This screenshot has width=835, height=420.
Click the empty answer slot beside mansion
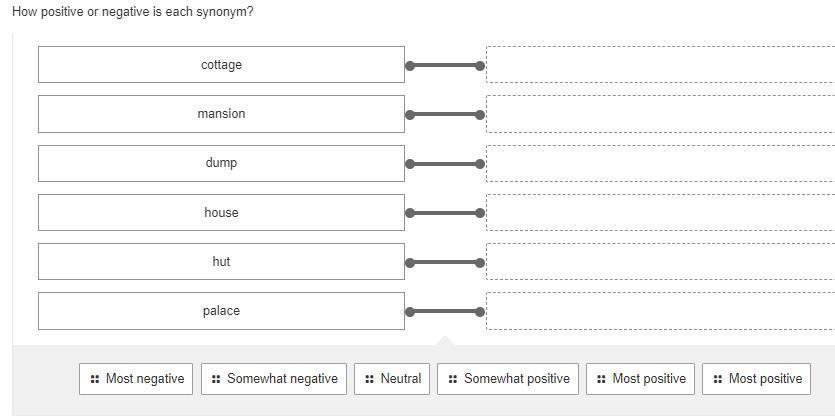(x=660, y=114)
